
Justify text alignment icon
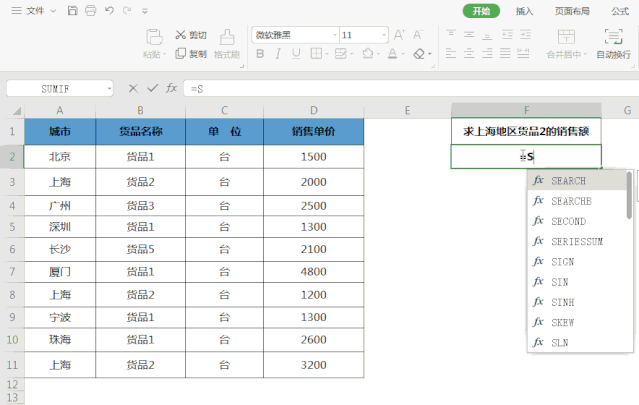(x=505, y=53)
